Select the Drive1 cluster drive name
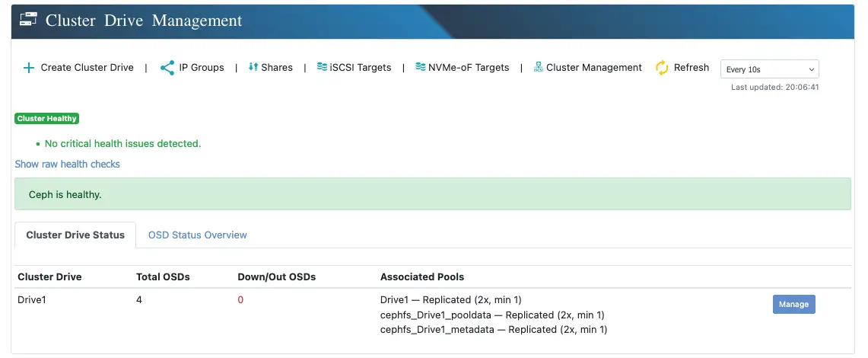 pyautogui.click(x=32, y=300)
